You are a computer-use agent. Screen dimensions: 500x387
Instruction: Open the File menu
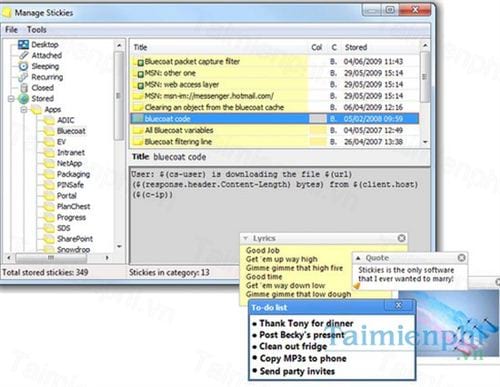click(11, 30)
